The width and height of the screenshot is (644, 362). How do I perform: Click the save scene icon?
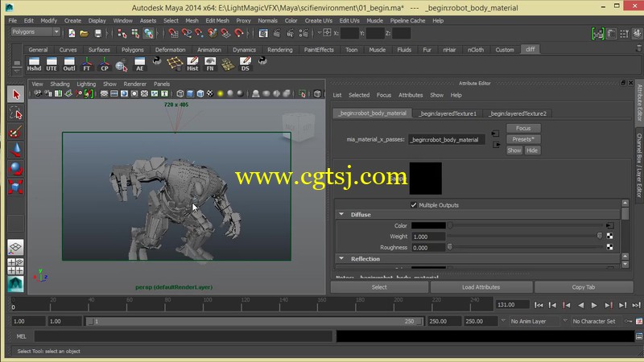coord(97,33)
